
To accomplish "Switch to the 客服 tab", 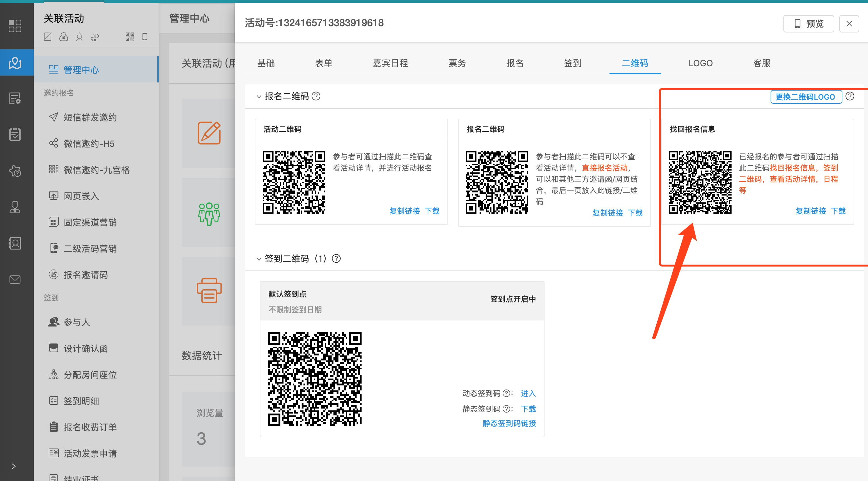I will (x=762, y=63).
